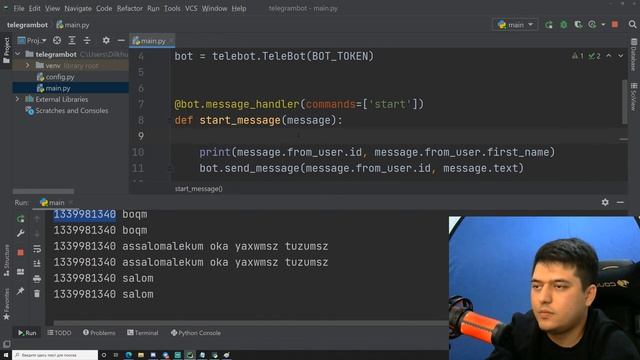Open the Terminal tool window

coord(142,333)
